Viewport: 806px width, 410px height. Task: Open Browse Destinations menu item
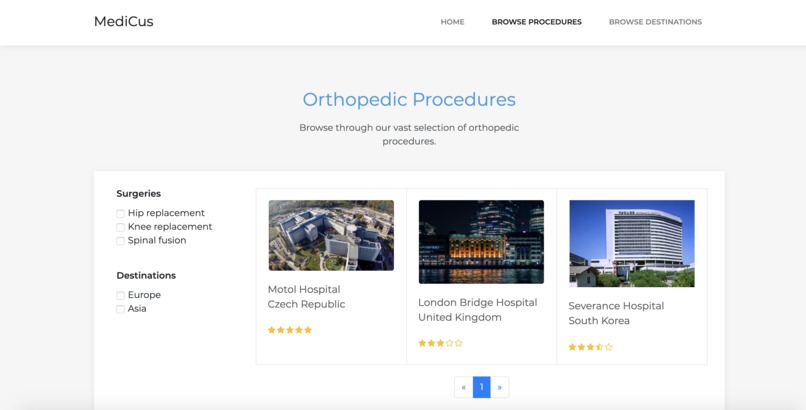click(x=655, y=22)
